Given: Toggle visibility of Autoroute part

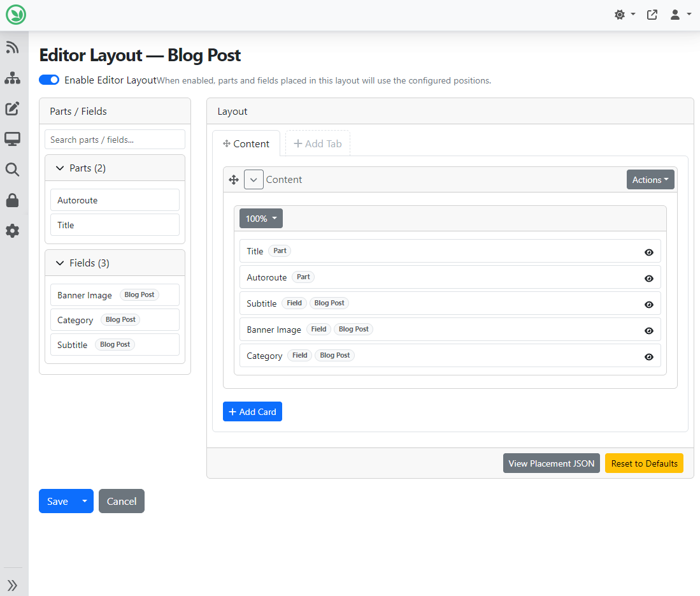Looking at the screenshot, I should point(648,279).
